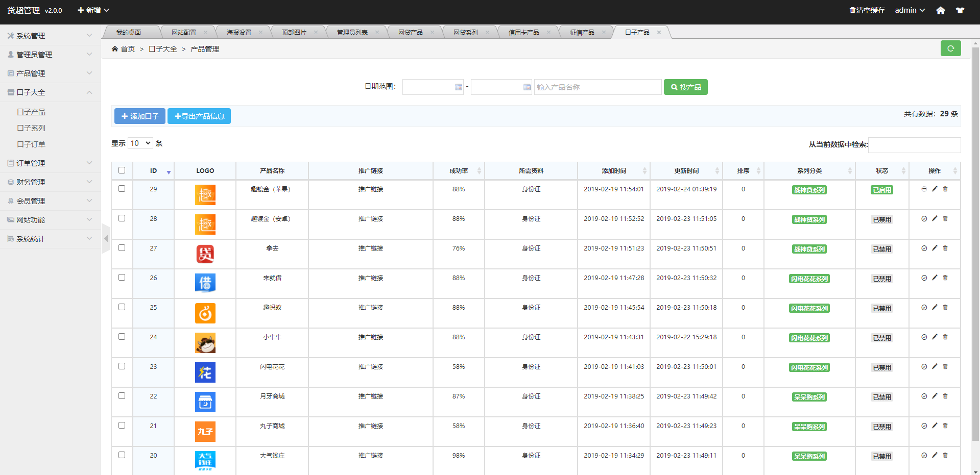Screen dimensions: 980x475
Task: Expand 订单管理 sidebar section
Action: [50, 163]
